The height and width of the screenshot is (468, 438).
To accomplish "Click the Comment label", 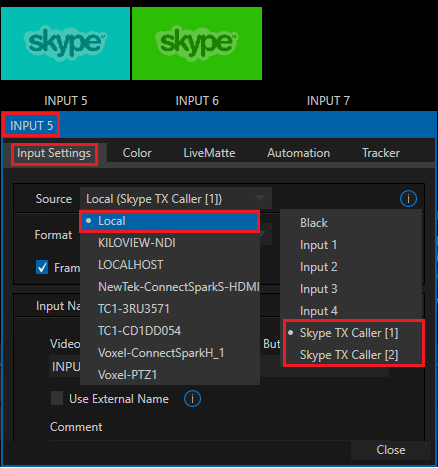I will (76, 427).
